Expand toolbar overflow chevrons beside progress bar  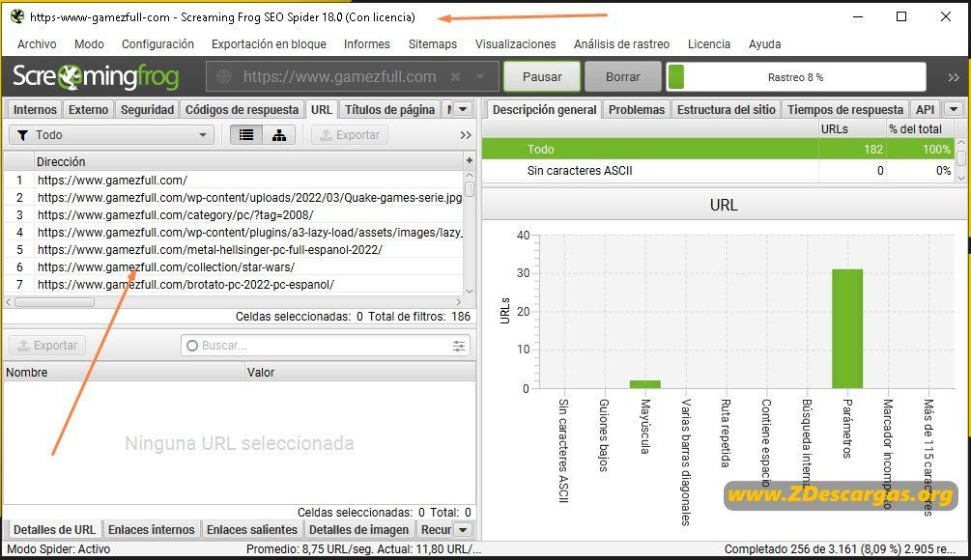(x=954, y=77)
